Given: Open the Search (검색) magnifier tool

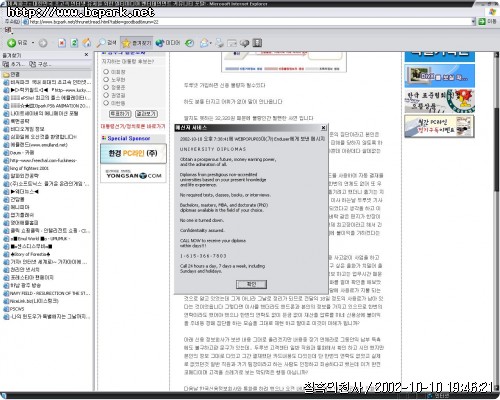Looking at the screenshot, I should tap(106, 43).
